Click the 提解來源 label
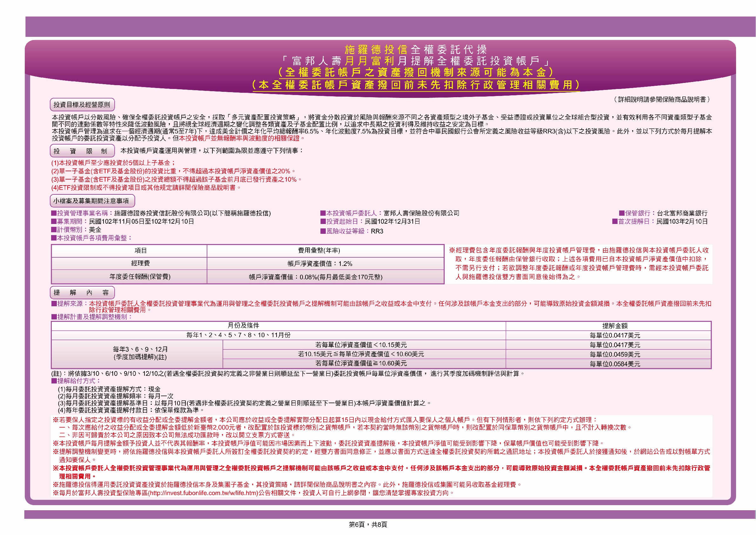The width and height of the screenshot is (756, 535). (70, 303)
